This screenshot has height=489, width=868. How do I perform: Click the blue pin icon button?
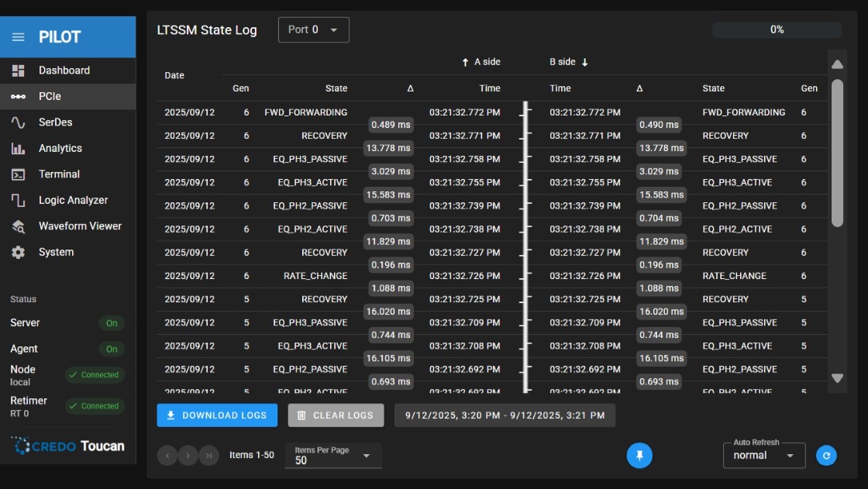(x=639, y=456)
